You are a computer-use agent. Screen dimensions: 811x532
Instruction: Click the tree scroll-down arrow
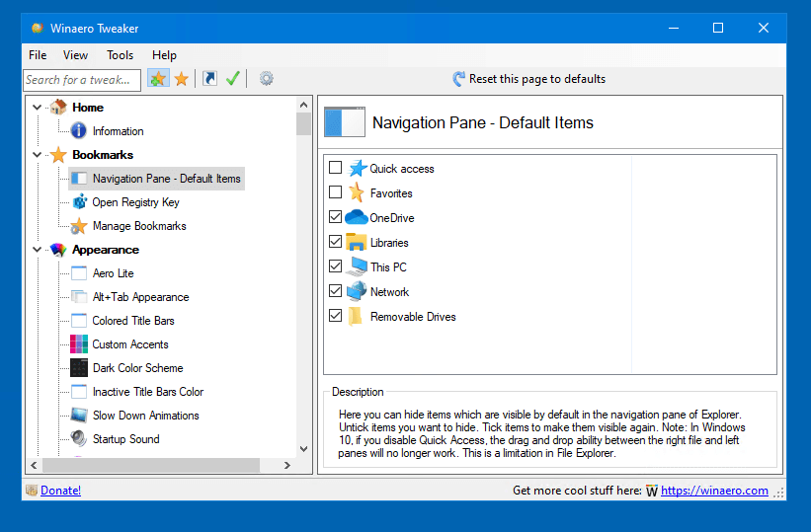(303, 449)
